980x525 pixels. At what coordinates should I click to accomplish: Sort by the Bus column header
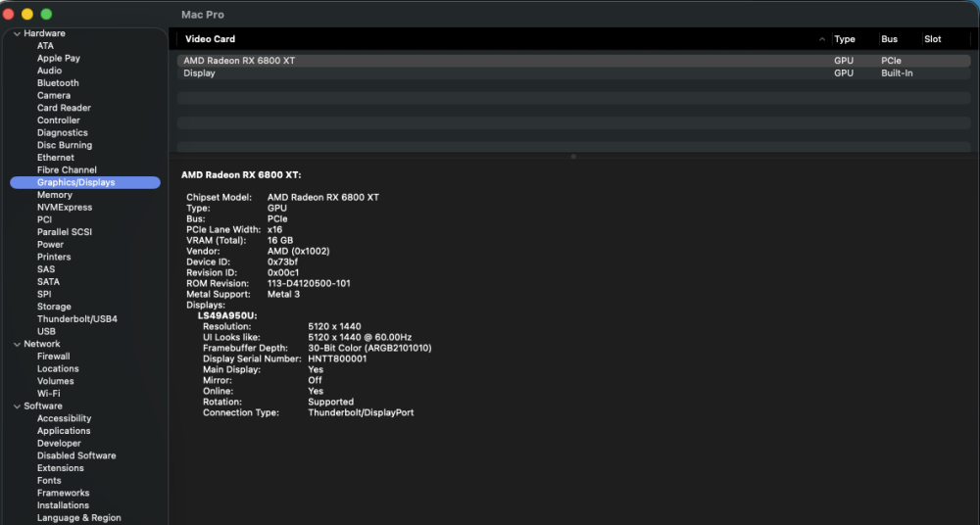[x=890, y=39]
